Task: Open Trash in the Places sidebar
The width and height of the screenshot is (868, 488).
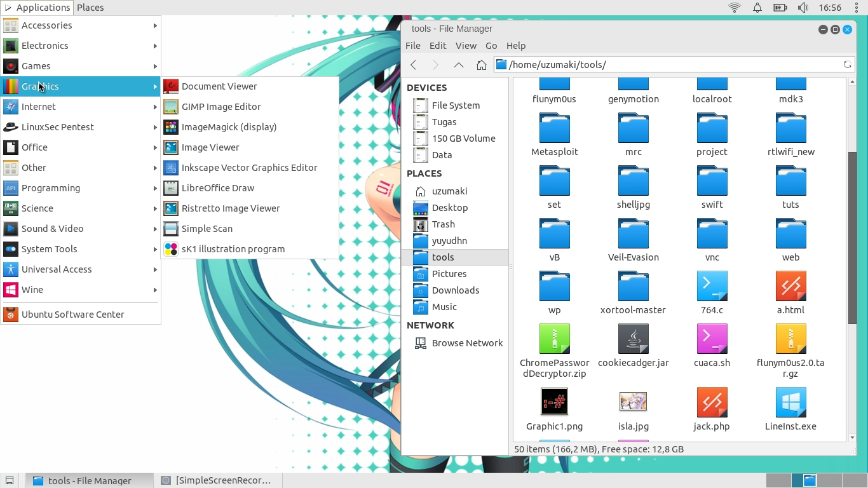Action: pyautogui.click(x=455, y=224)
